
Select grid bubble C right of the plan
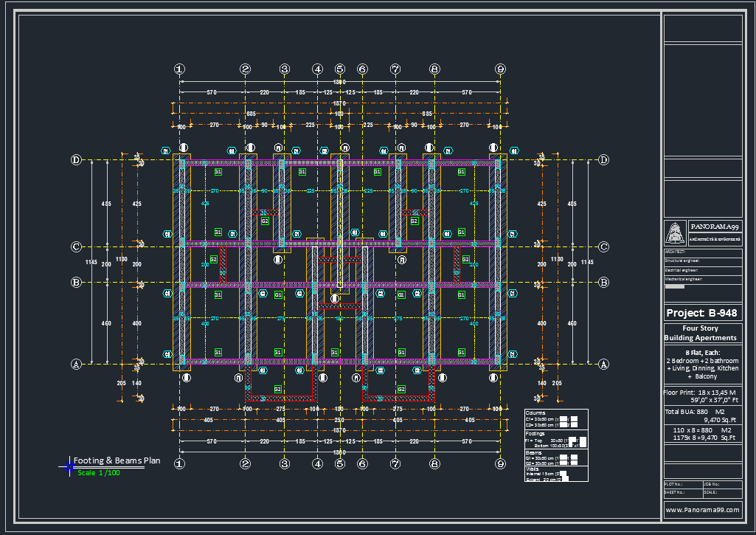[x=603, y=247]
